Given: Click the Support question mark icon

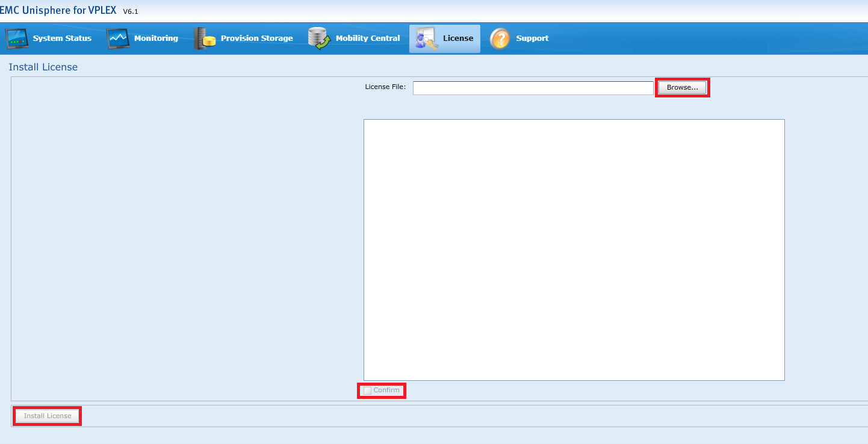Looking at the screenshot, I should tap(500, 39).
